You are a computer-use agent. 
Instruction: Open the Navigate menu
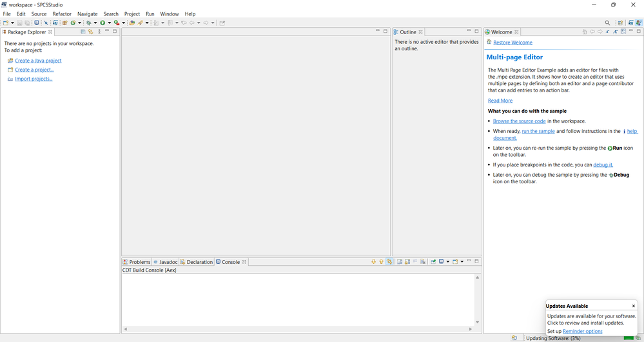[88, 14]
